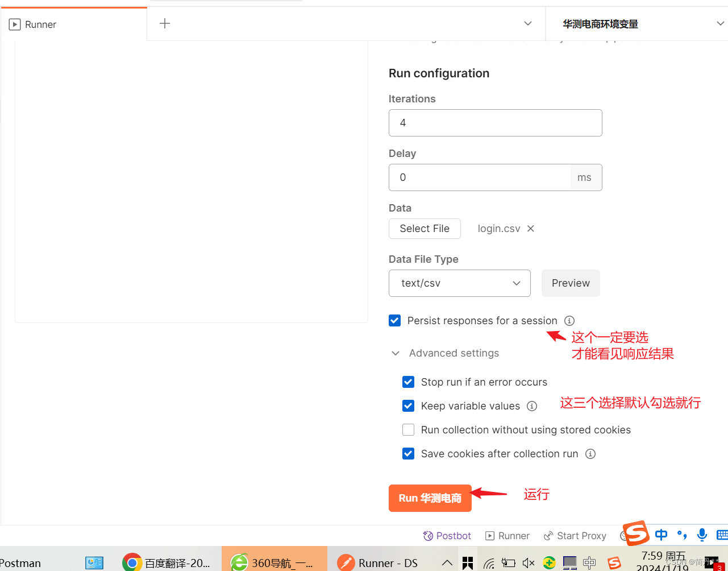Open Postman in the taskbar
The image size is (728, 571).
21,563
